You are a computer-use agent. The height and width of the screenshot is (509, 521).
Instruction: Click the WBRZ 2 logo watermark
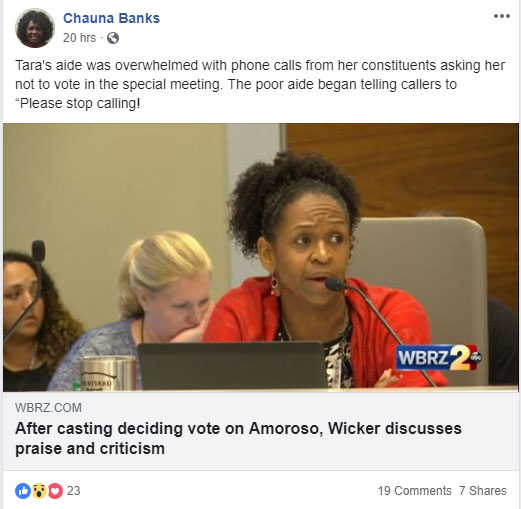[438, 357]
